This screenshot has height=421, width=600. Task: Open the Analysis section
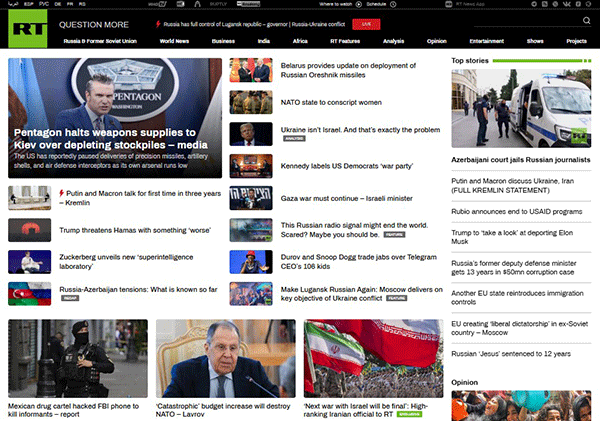coord(393,41)
